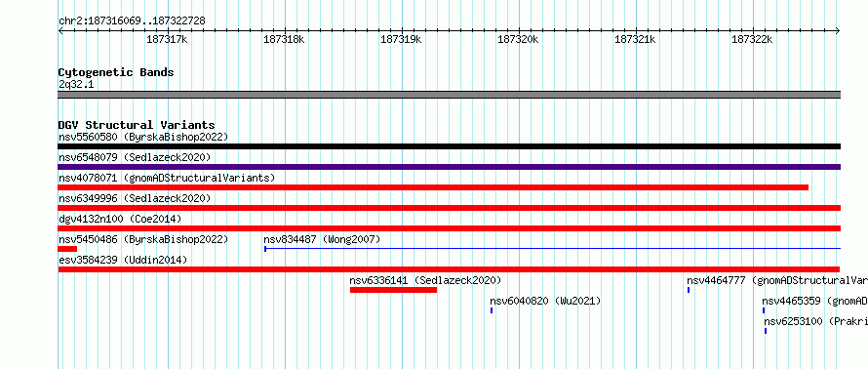Screen dimensions: 868x369
Task: Open the nsv6336141 (Sedlazeck2020) label
Action: [x=425, y=280]
